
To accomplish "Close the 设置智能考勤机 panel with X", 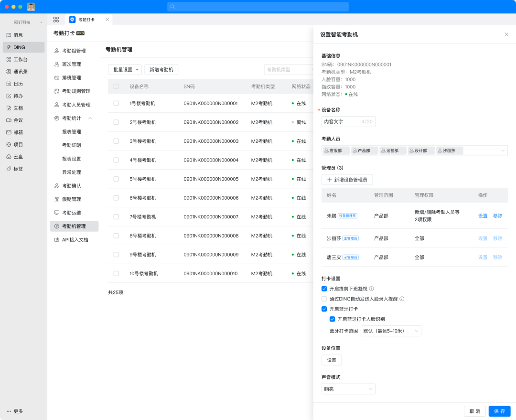I will pyautogui.click(x=506, y=34).
